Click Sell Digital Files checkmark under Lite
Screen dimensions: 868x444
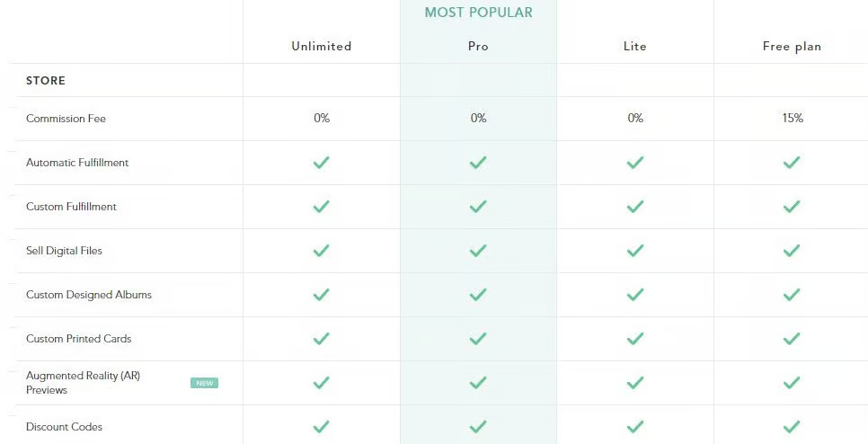point(635,251)
